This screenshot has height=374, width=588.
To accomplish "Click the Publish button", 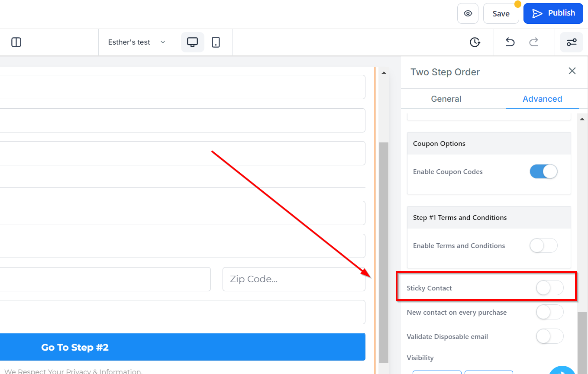I will (553, 13).
